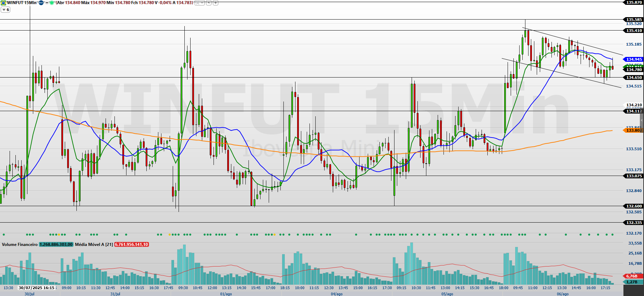Viewport: 644px width, 296px height.
Task: Click the red moving average value badge
Action: click(x=131, y=245)
